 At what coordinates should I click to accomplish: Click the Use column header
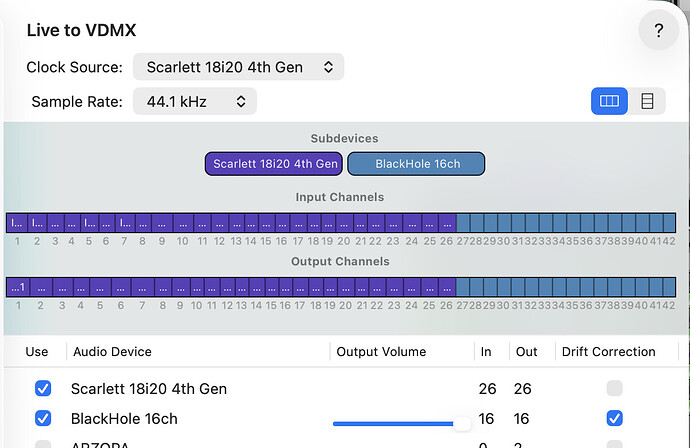click(37, 352)
